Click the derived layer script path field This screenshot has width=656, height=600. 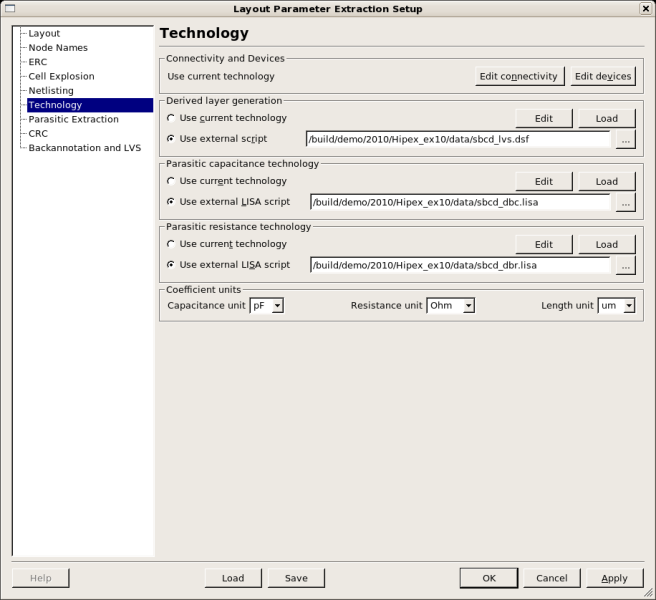pyautogui.click(x=459, y=140)
